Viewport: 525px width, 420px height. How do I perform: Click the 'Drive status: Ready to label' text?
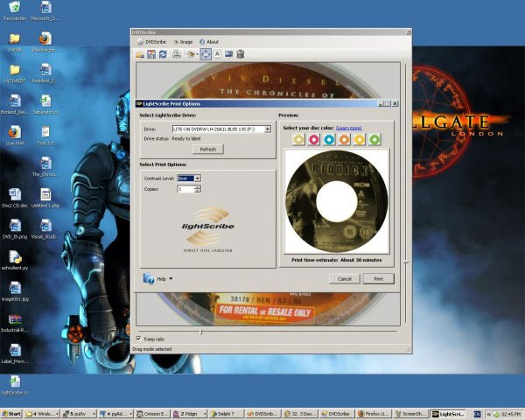pos(172,138)
